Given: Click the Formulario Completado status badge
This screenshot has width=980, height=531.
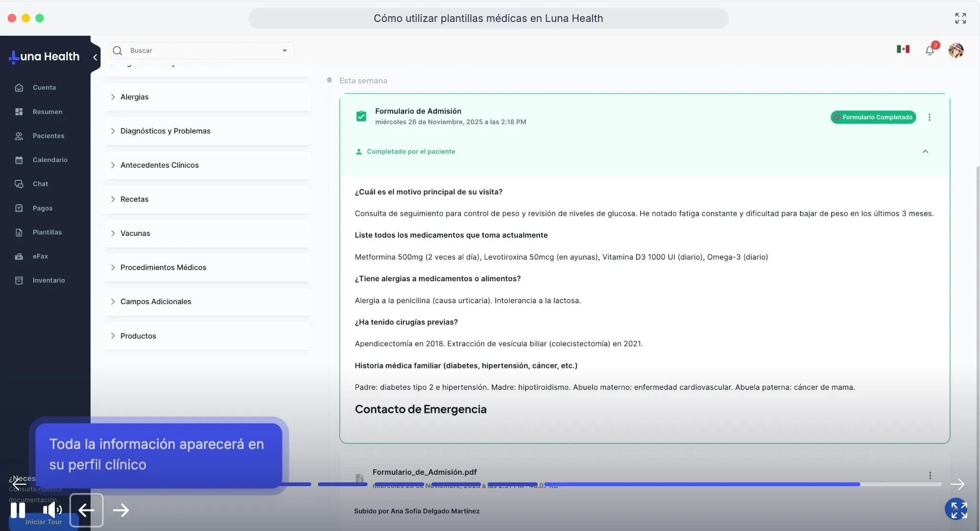Looking at the screenshot, I should 873,117.
